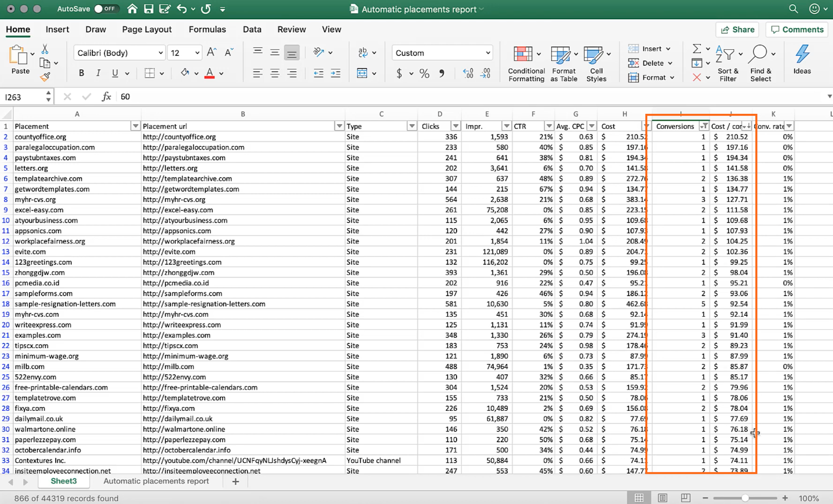
Task: Go to the Data tab
Action: (252, 30)
